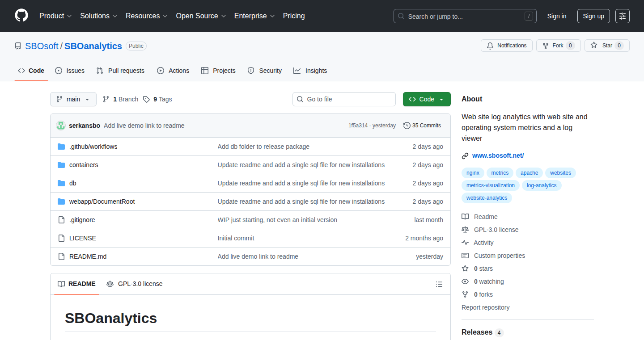This screenshot has height=340, width=644.
Task: Open the green Code dropdown button
Action: click(x=427, y=99)
